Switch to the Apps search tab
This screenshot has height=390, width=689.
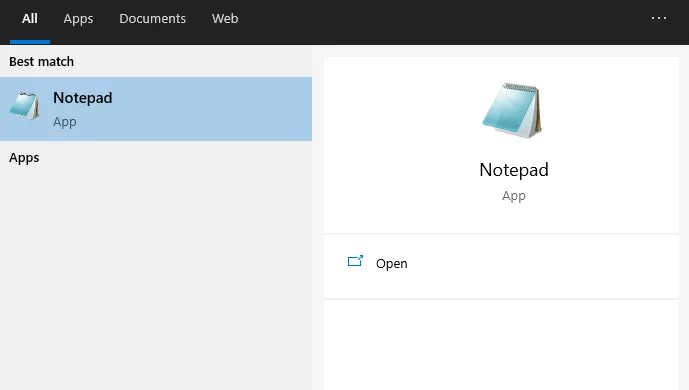click(x=78, y=18)
